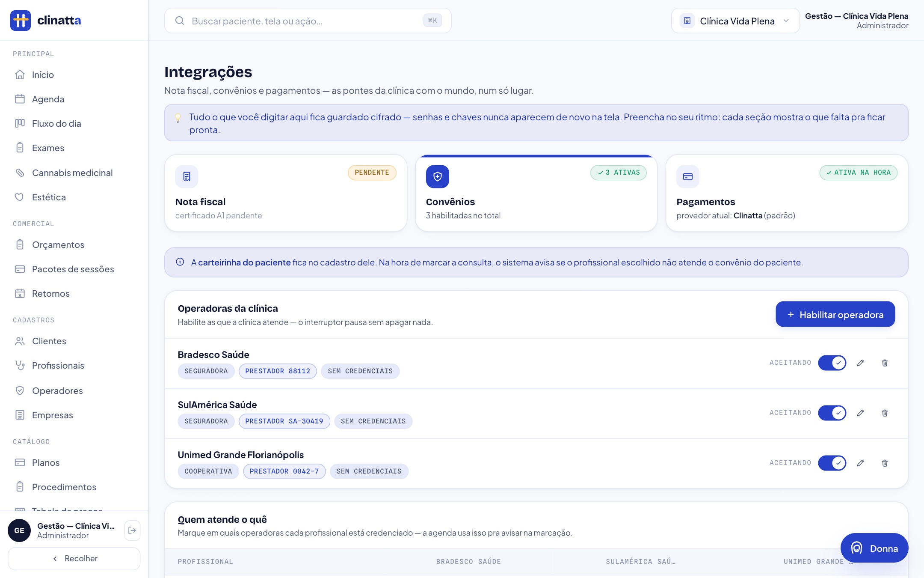Image resolution: width=924 pixels, height=578 pixels.
Task: Click the Procedimentos clipboard icon
Action: pyautogui.click(x=20, y=487)
